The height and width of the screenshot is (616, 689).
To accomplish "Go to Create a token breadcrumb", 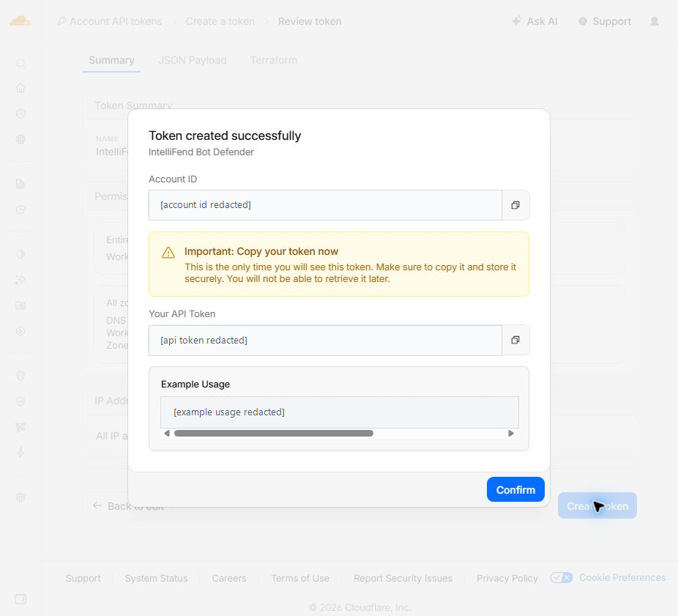I will 220,21.
